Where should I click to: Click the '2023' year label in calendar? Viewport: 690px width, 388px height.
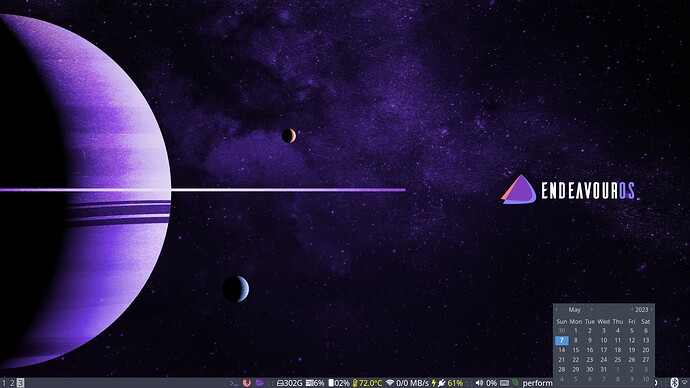coord(642,310)
